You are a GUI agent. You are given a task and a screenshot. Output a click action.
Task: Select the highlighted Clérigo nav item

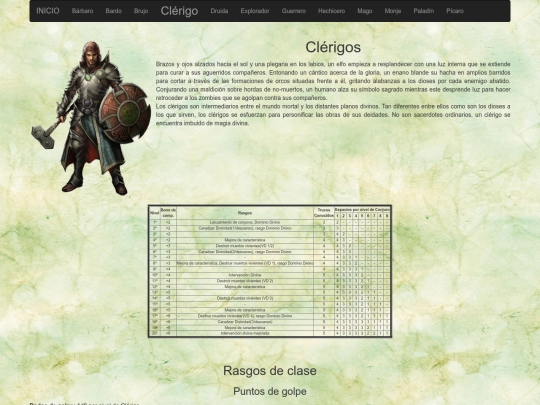point(179,11)
